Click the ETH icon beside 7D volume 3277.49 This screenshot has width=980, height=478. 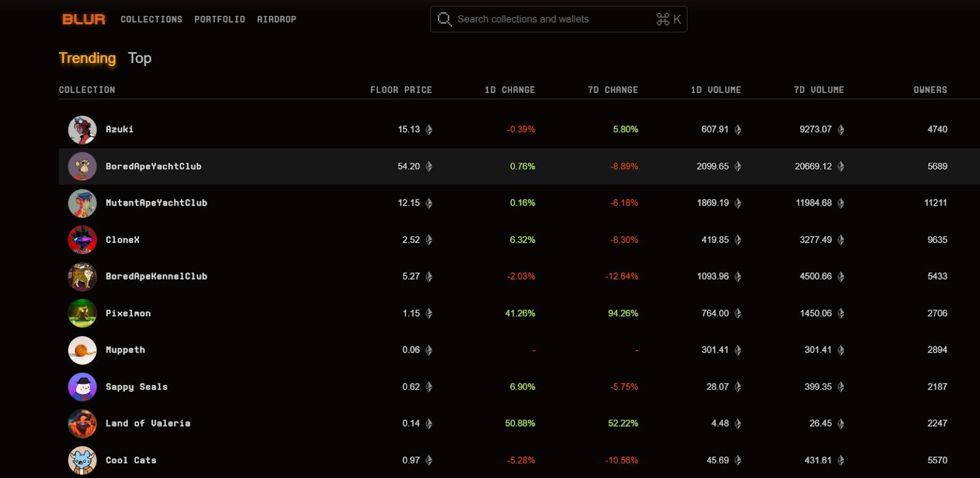click(840, 240)
